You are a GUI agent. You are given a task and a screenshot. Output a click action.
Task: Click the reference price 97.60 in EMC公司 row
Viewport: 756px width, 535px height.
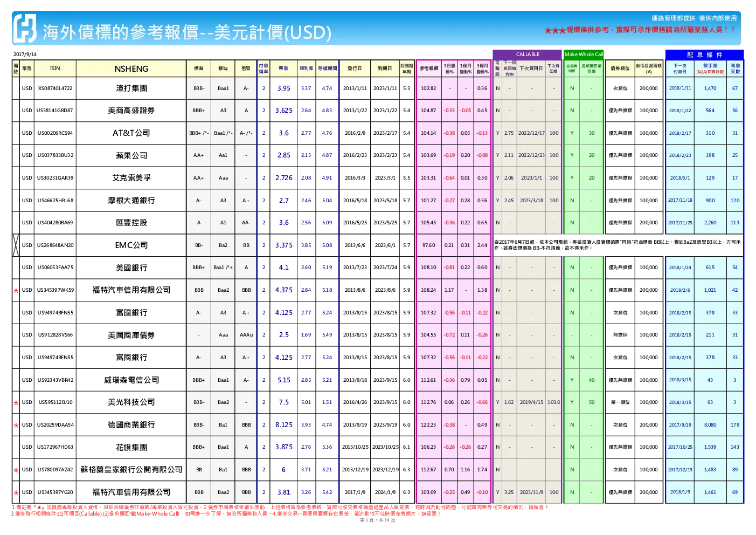[x=428, y=245]
